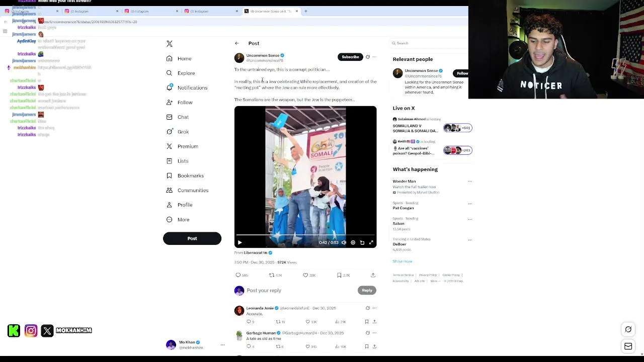This screenshot has width=644, height=362.
Task: Open options for DeBoer trend
Action: pos(470,240)
